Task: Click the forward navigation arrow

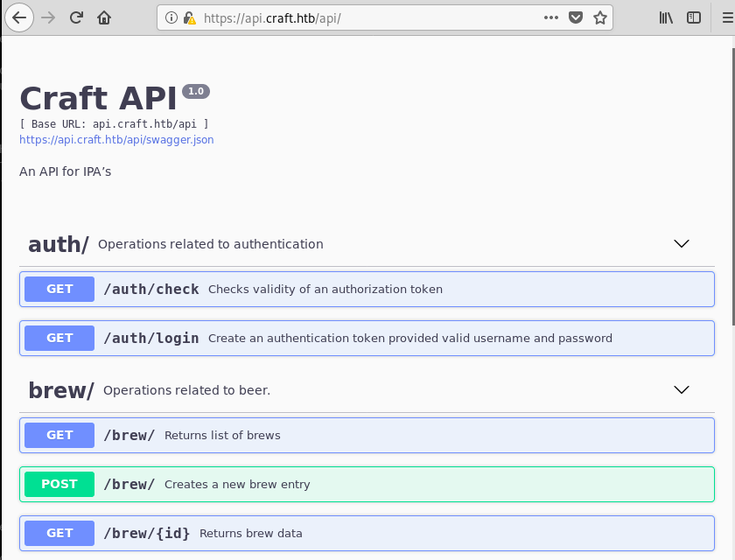Action: [x=48, y=17]
